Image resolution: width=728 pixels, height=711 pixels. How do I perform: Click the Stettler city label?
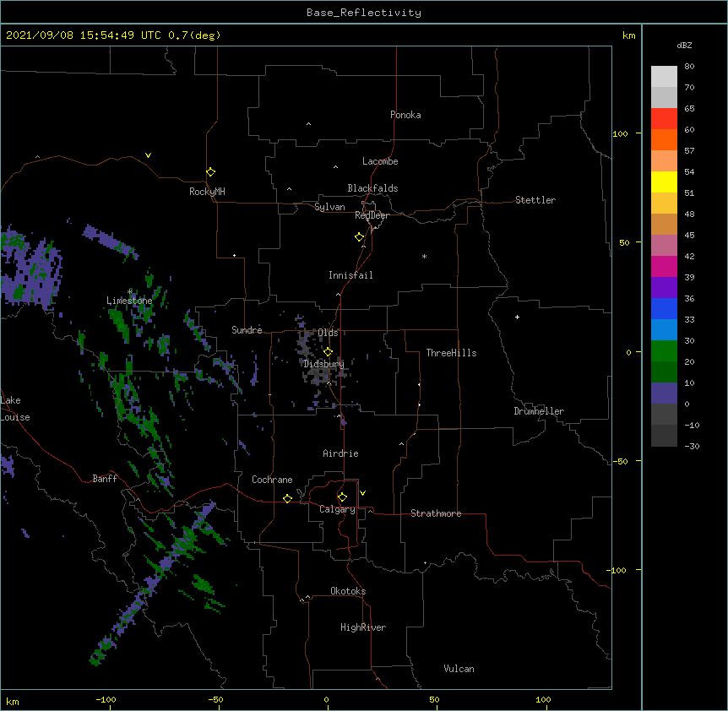coord(535,200)
